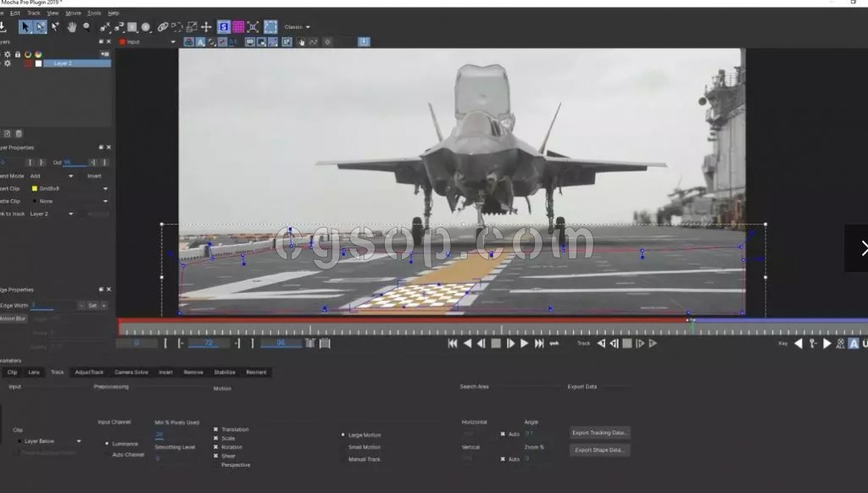868x493 pixels.
Task: Open the Clip Layer Below dropdown
Action: pos(50,441)
